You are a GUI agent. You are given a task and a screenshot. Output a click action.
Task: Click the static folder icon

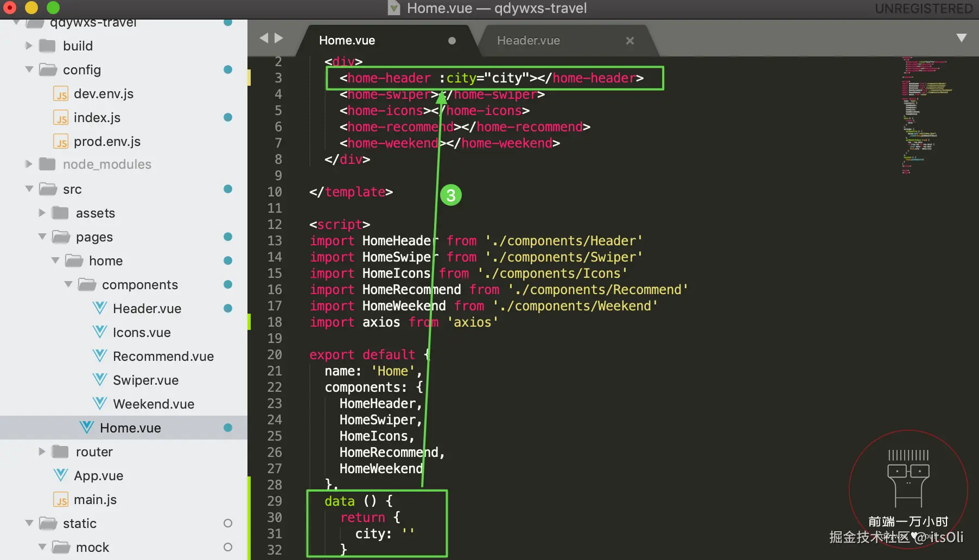click(x=48, y=523)
